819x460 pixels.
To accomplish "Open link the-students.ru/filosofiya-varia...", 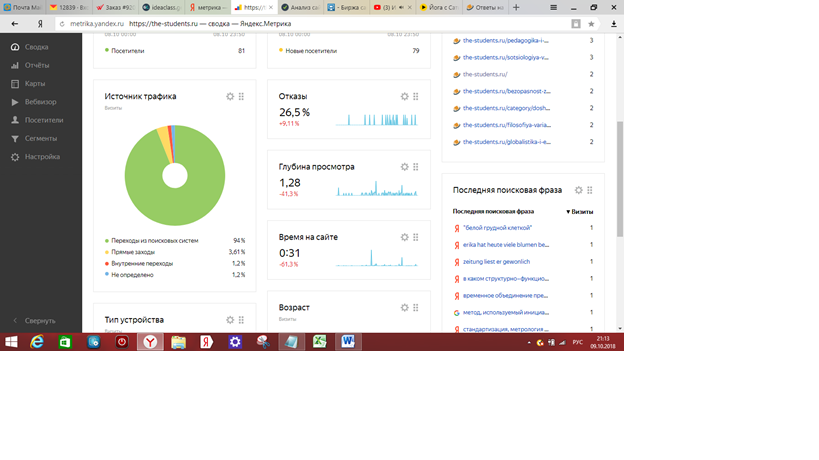I will (x=507, y=125).
